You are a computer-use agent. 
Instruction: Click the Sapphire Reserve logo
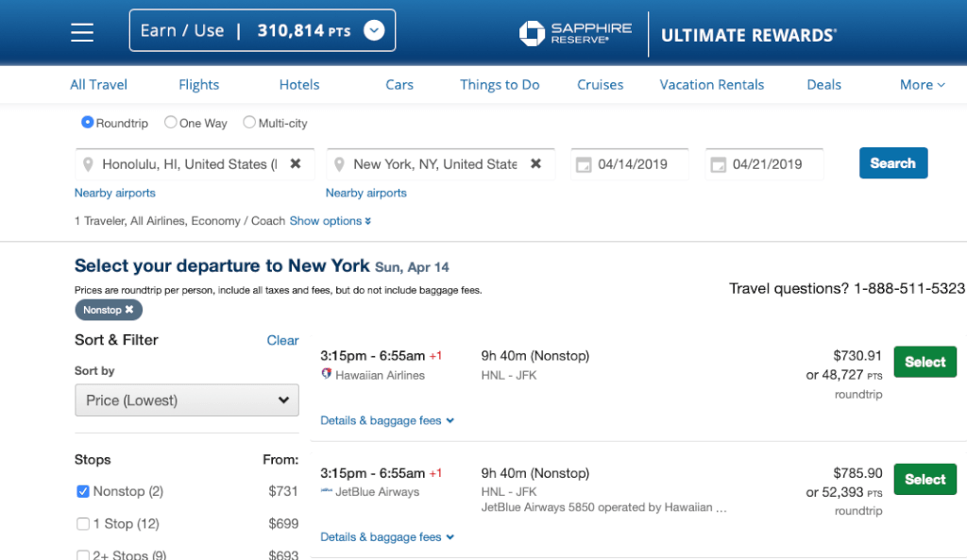click(x=576, y=33)
